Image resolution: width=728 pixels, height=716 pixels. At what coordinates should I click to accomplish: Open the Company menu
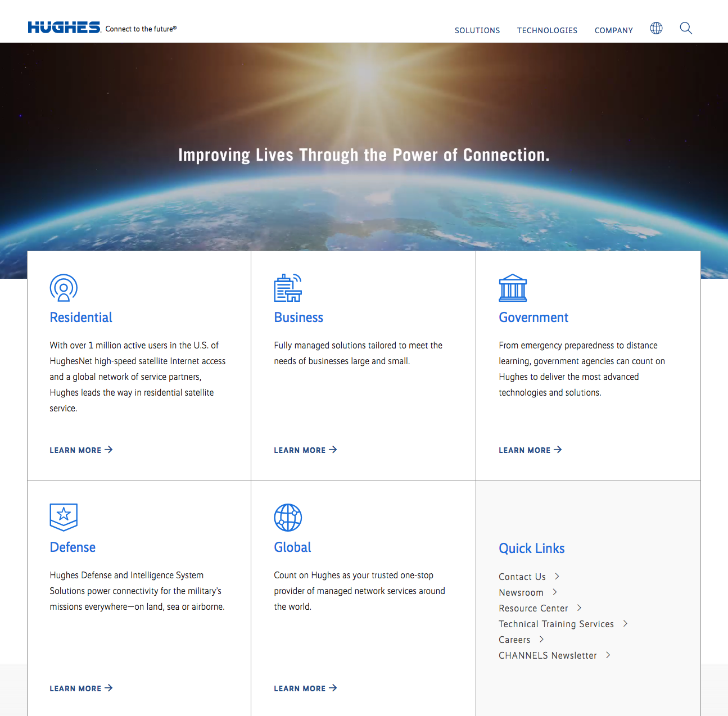[614, 30]
